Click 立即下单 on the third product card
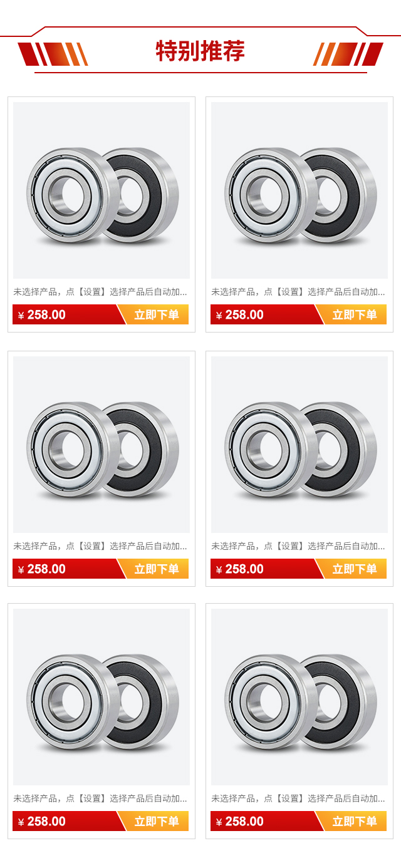Image resolution: width=401 pixels, height=868 pixels. (157, 569)
